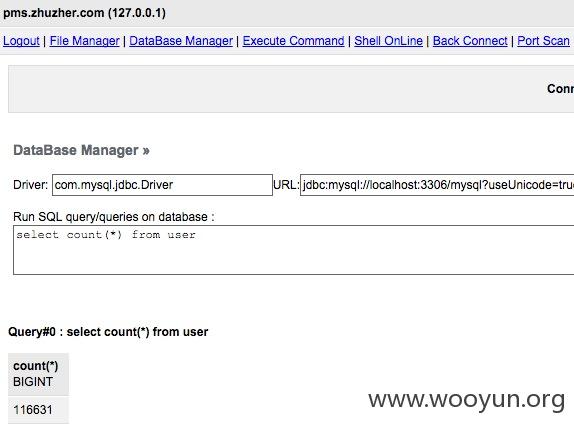Image resolution: width=574 pixels, height=428 pixels.
Task: Click the 'Run SQL query/queries on database' label
Action: 113,217
